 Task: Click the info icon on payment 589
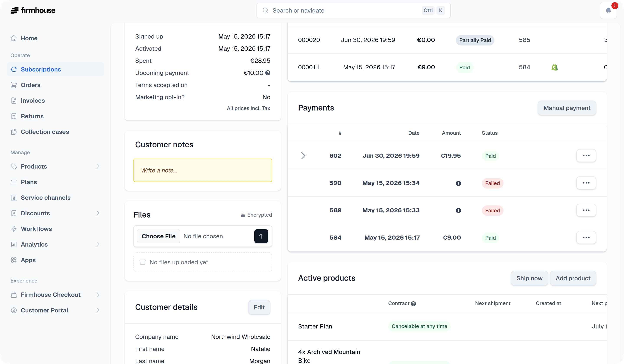[458, 210]
